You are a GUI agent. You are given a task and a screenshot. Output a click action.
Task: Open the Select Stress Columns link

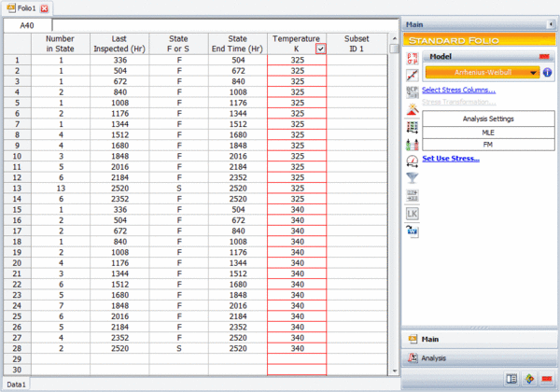[458, 90]
